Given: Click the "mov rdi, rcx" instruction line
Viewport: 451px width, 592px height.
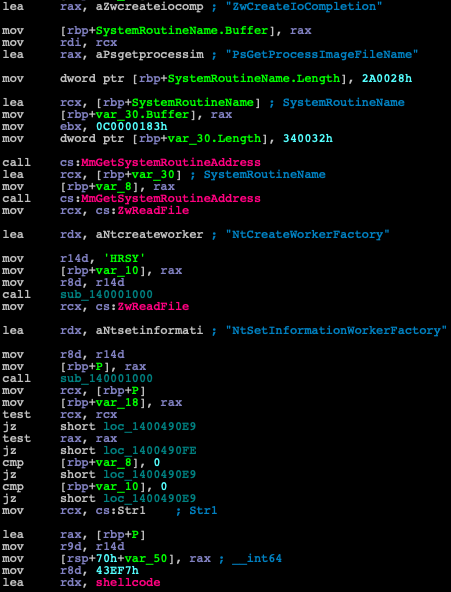Looking at the screenshot, I should click(x=60, y=43).
